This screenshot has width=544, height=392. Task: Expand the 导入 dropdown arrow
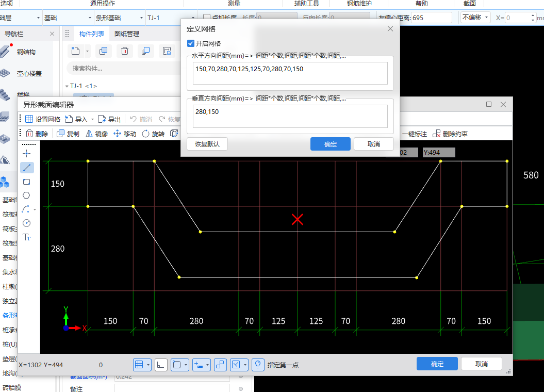coord(92,119)
